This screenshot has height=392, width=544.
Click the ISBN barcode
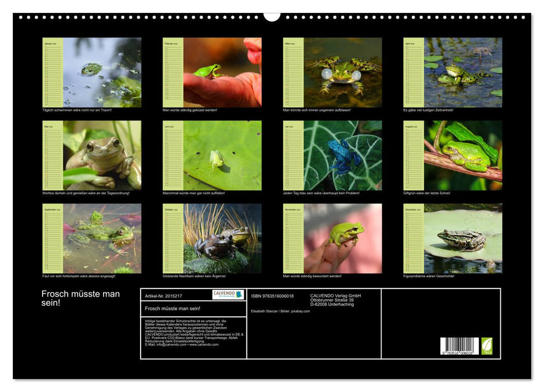pyautogui.click(x=459, y=346)
